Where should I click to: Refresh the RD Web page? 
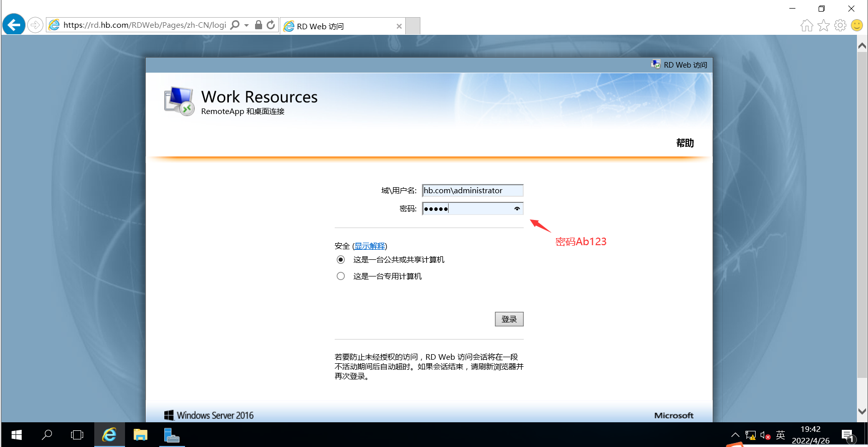(x=271, y=25)
